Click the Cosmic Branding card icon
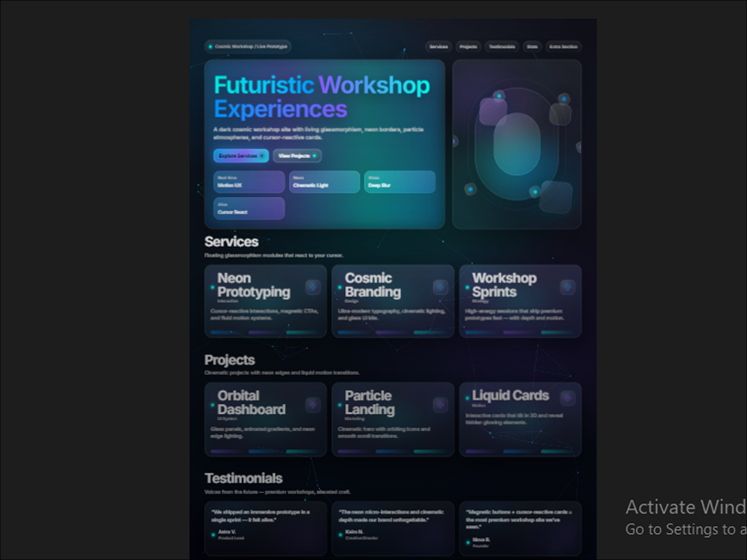Viewport: 747px width, 560px height. pos(440,287)
